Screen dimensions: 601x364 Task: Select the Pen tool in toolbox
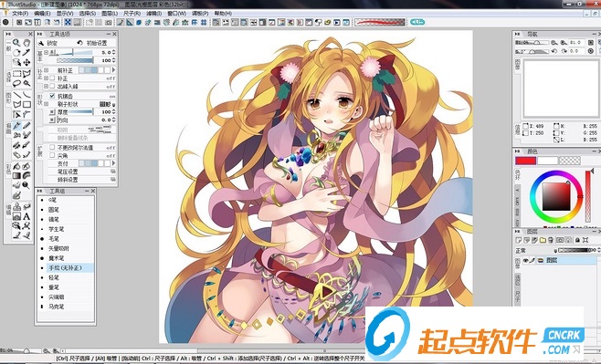(16, 125)
